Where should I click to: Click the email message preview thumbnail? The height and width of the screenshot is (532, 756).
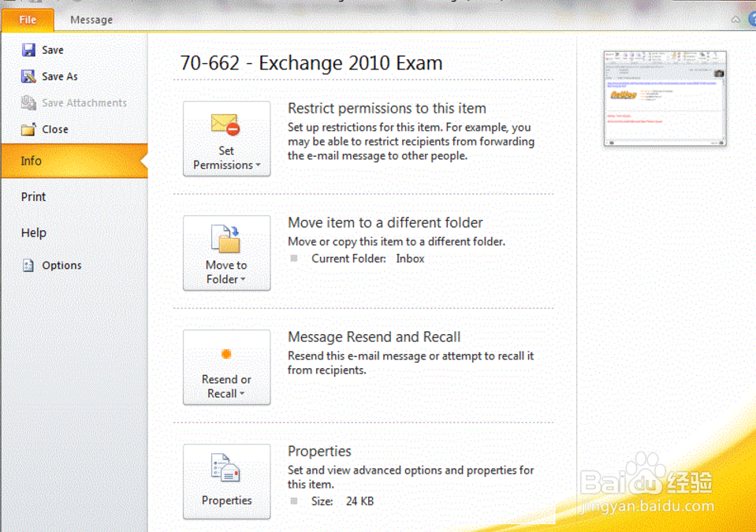[665, 99]
